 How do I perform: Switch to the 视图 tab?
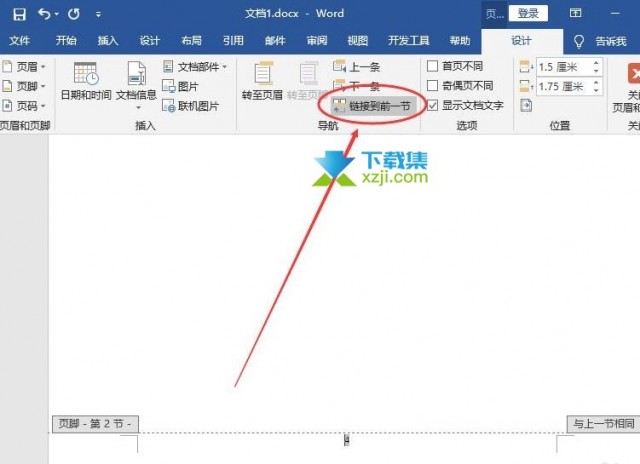pyautogui.click(x=358, y=41)
